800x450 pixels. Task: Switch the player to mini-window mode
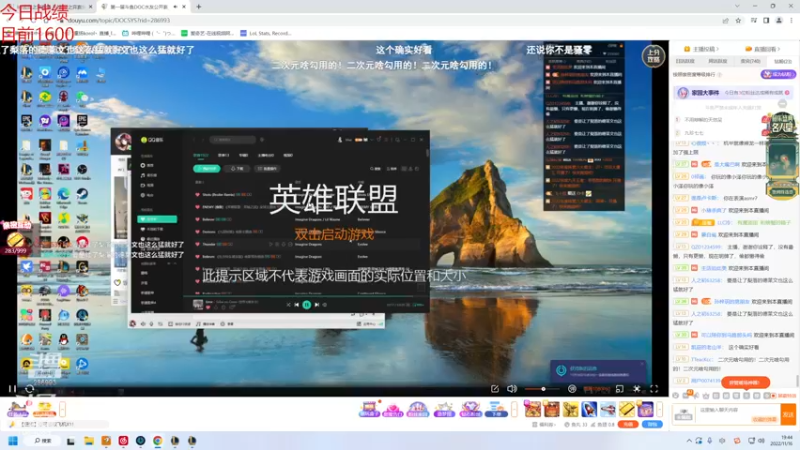[619, 389]
